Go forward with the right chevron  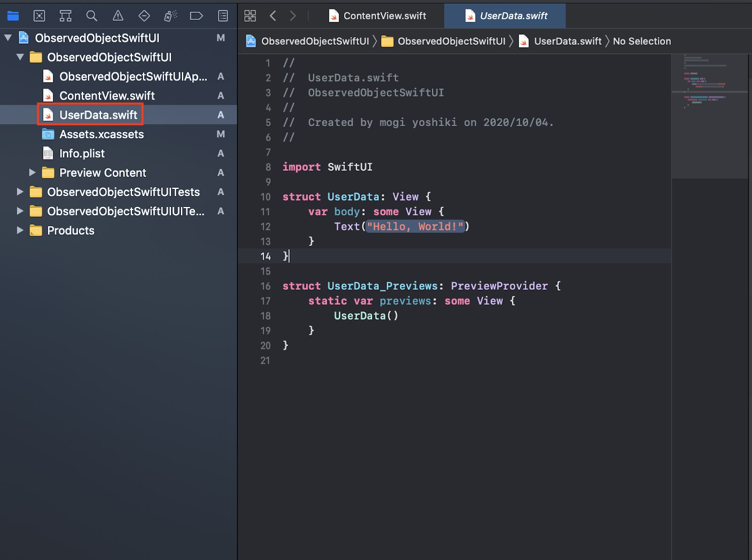[x=293, y=16]
